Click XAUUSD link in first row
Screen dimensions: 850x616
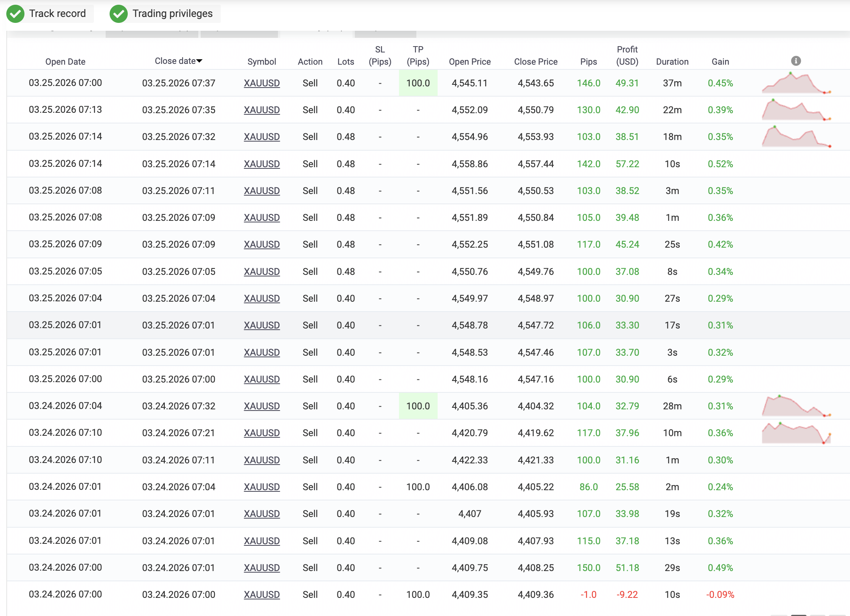(x=261, y=83)
